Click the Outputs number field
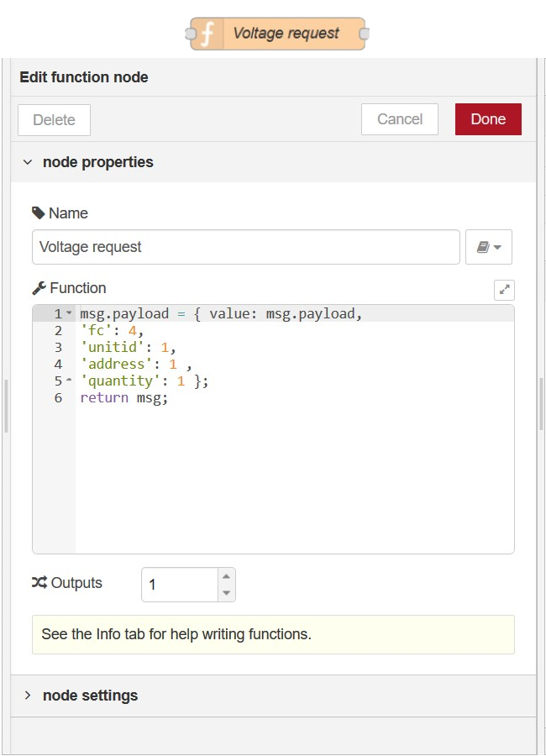The width and height of the screenshot is (546, 756). 180,585
